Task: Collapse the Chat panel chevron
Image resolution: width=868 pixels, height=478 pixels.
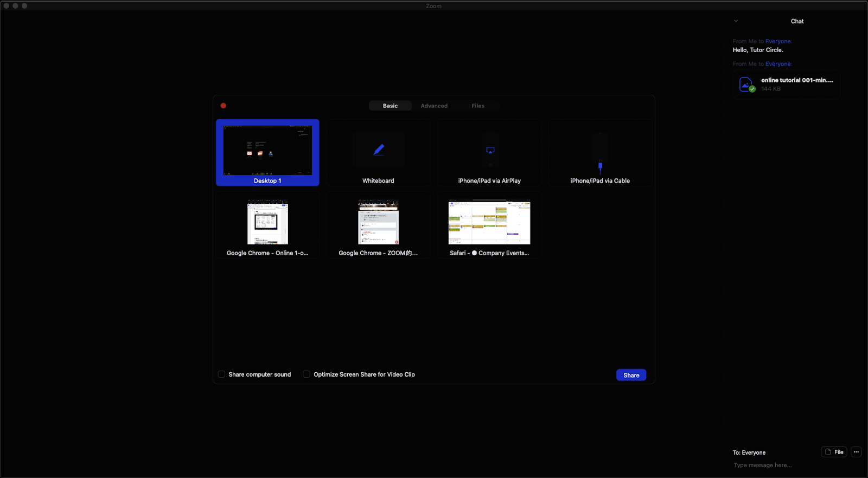Action: point(736,21)
